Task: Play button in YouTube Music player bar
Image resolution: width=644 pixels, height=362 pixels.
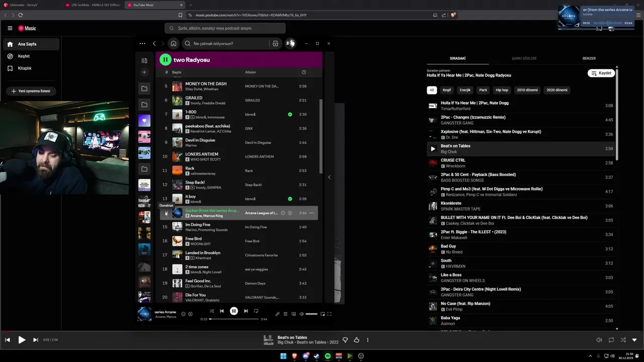Action: [x=22, y=340]
